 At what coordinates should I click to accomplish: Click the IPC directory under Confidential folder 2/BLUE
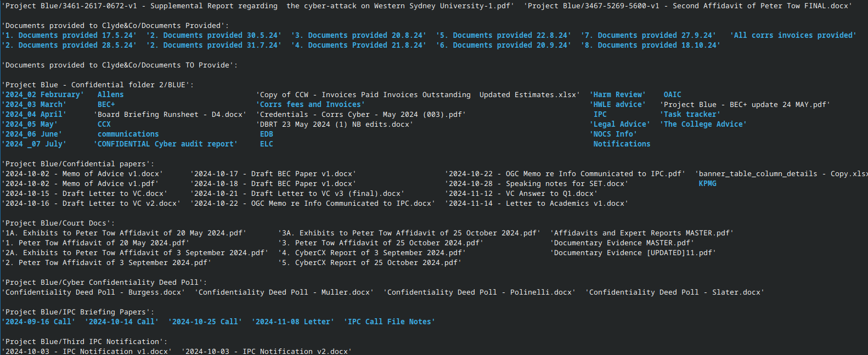pos(600,114)
